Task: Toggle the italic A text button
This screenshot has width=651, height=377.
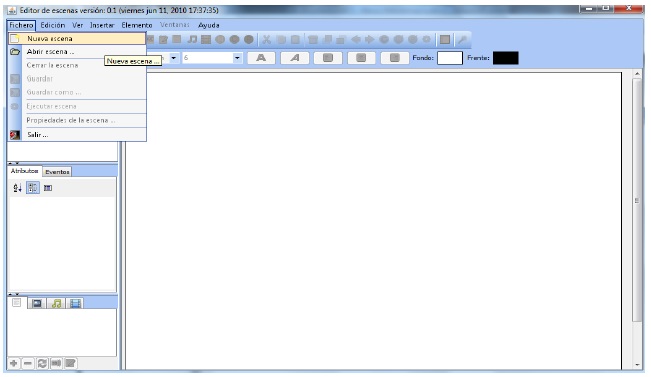Action: click(295, 58)
